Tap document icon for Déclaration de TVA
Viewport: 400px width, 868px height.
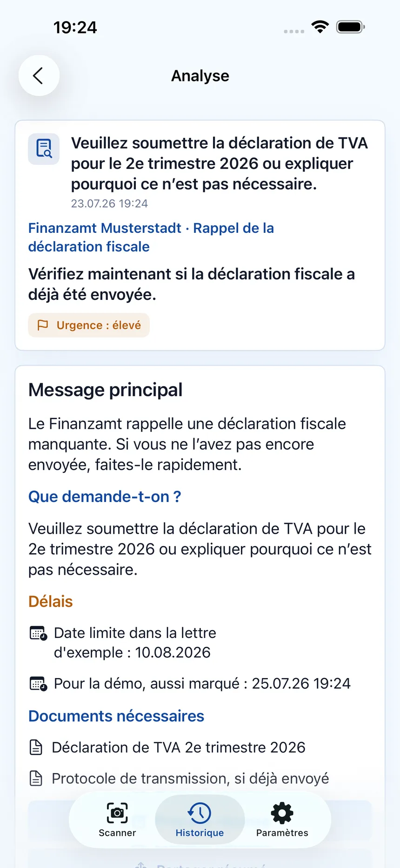[x=36, y=747]
